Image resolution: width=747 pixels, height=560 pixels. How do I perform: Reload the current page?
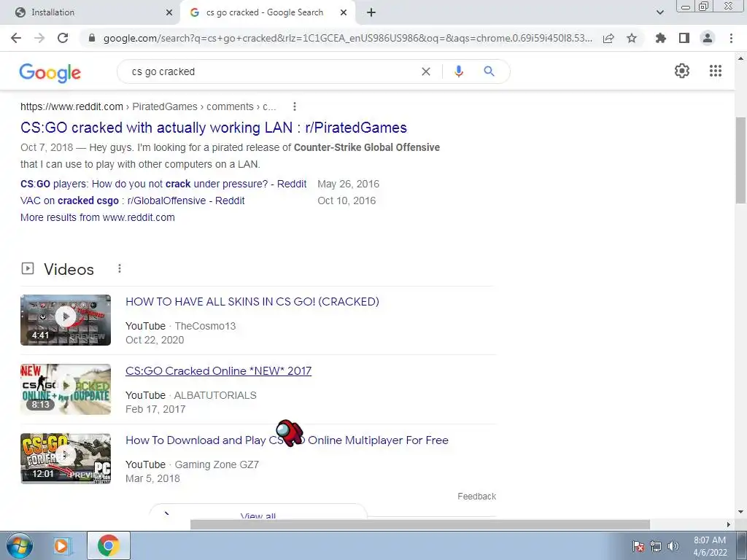63,38
